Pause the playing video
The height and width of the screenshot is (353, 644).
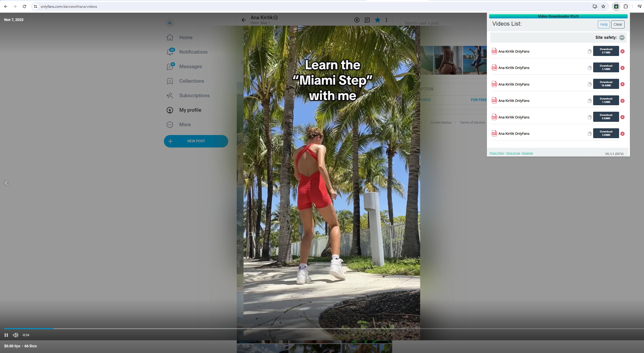point(6,335)
